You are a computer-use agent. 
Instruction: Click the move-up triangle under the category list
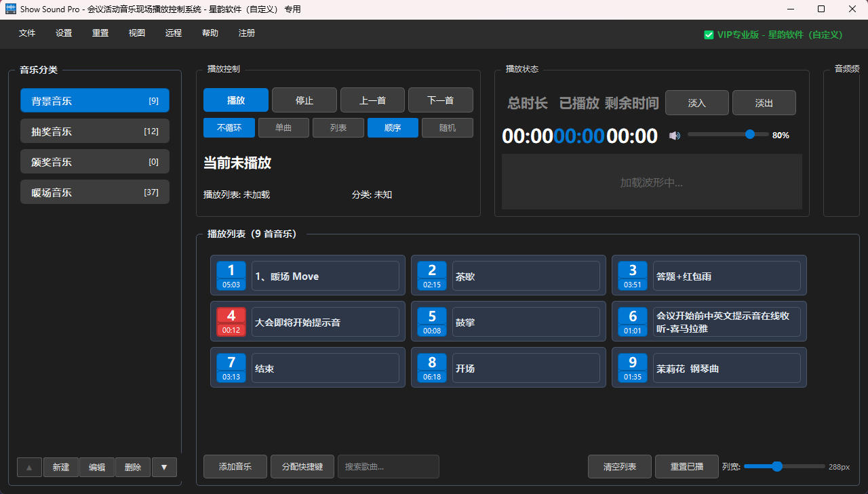29,468
